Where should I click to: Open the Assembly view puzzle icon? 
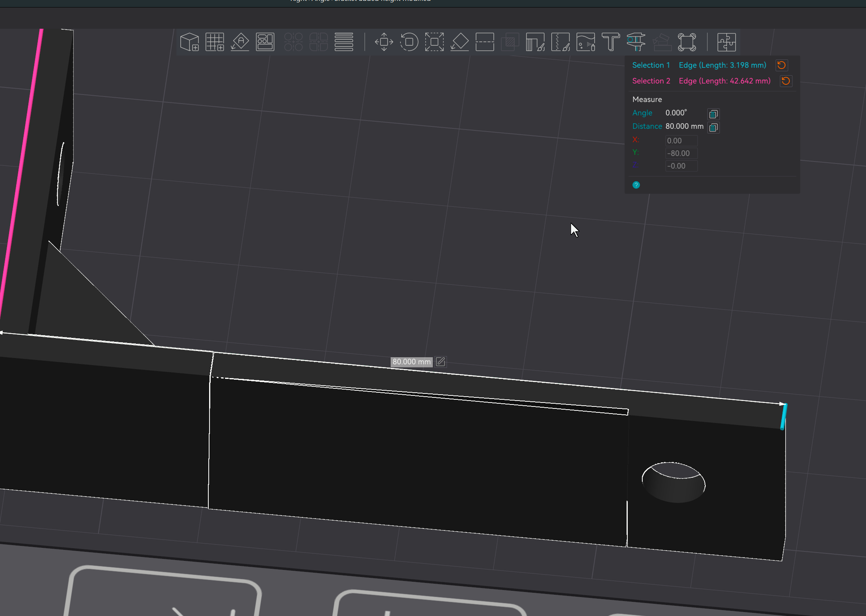[x=727, y=42]
